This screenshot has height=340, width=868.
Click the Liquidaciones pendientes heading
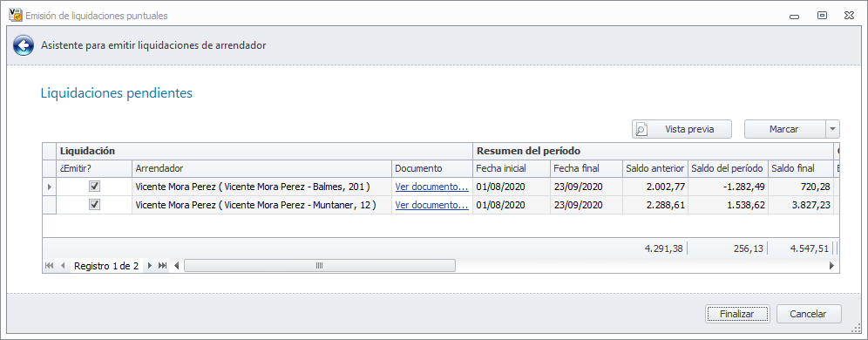[117, 93]
